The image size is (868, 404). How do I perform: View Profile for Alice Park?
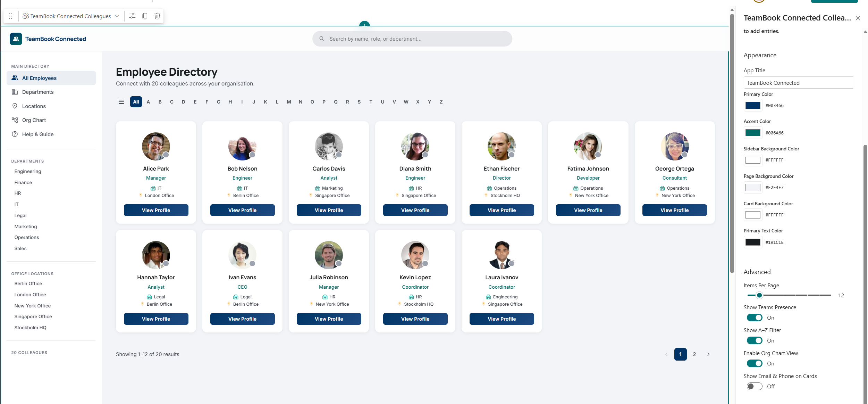coord(156,210)
